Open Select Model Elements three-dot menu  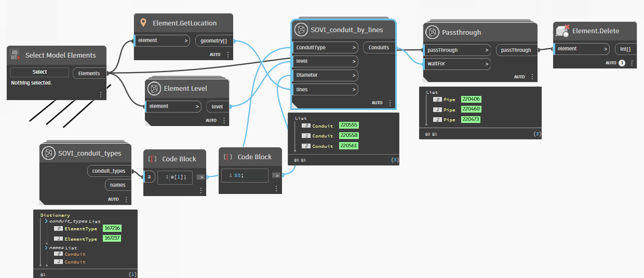click(x=101, y=94)
